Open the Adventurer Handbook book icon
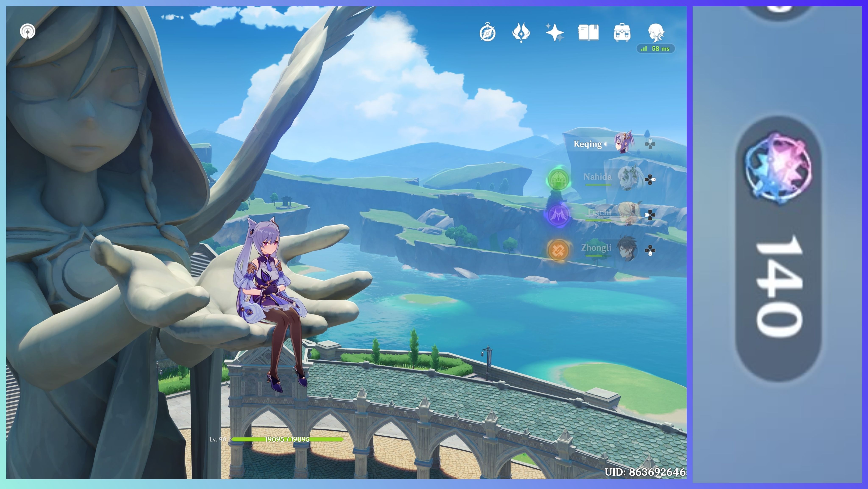The width and height of the screenshot is (868, 489). click(588, 33)
